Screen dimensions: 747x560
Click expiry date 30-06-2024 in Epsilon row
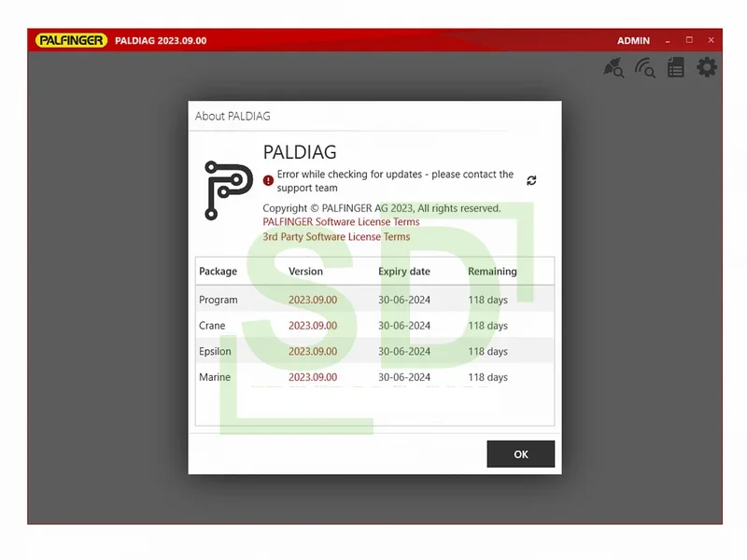point(404,352)
